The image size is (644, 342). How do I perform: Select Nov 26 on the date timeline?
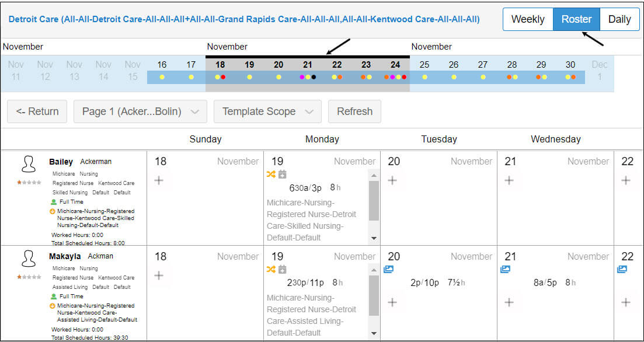click(454, 70)
